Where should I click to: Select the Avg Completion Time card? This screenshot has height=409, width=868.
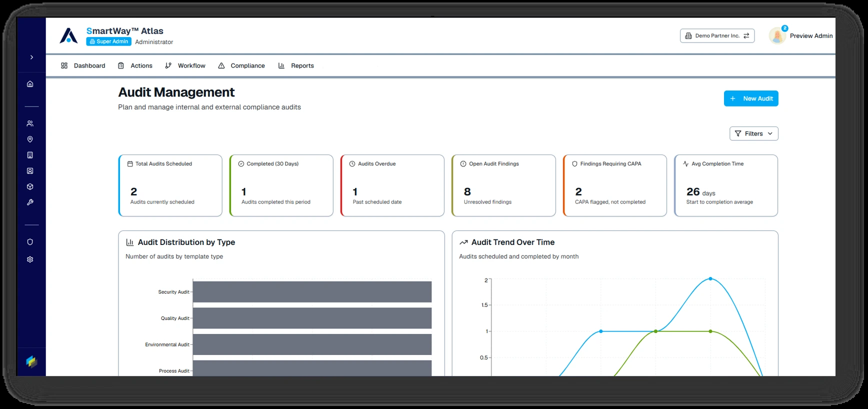coord(726,185)
